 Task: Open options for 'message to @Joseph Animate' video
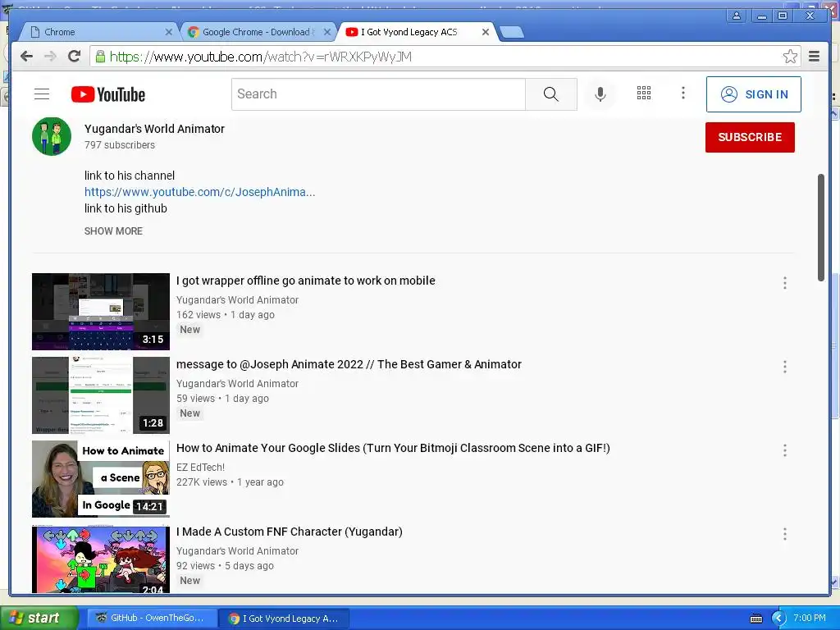pos(785,367)
